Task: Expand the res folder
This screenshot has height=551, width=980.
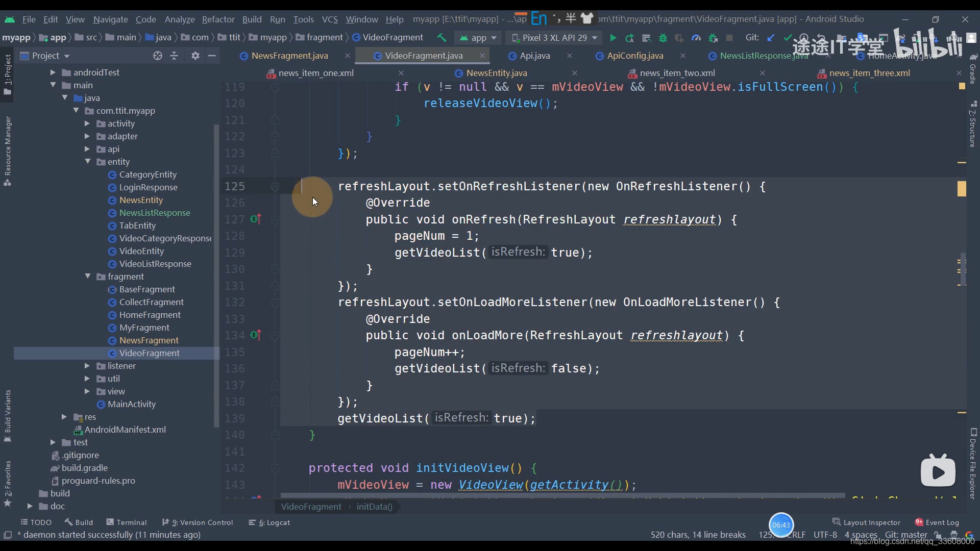Action: pos(64,417)
